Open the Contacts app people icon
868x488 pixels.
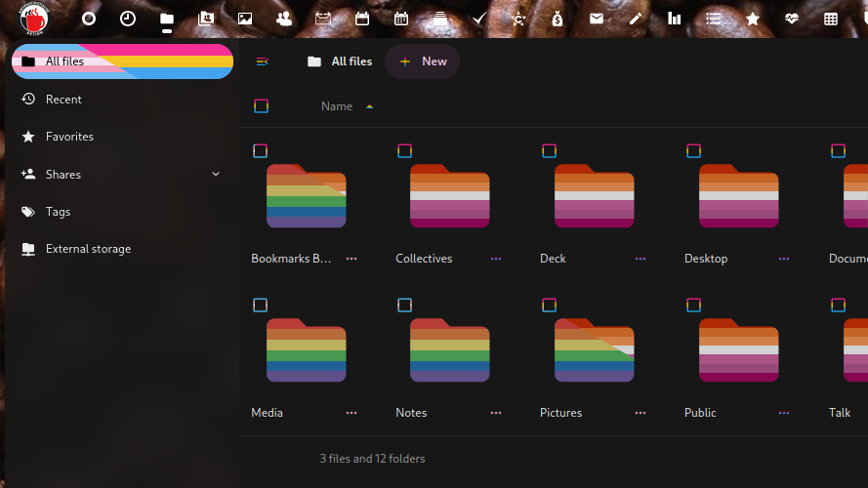[x=284, y=19]
